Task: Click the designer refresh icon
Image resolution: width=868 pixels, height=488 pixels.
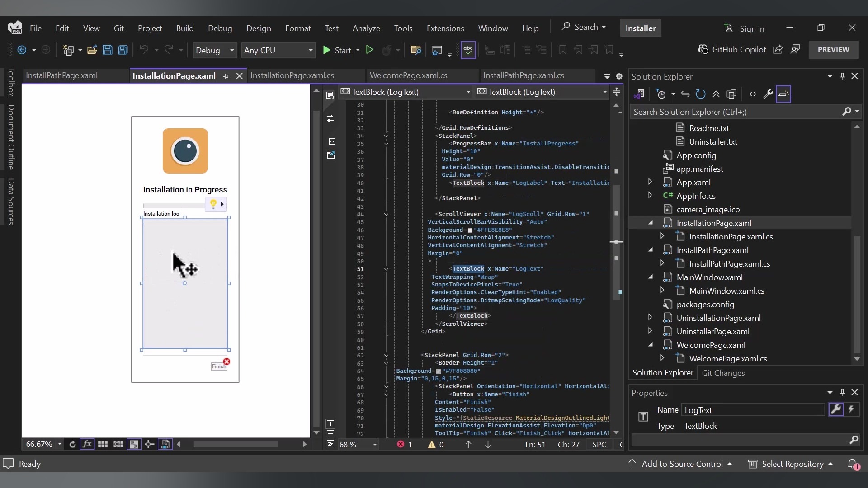Action: pos(72,444)
